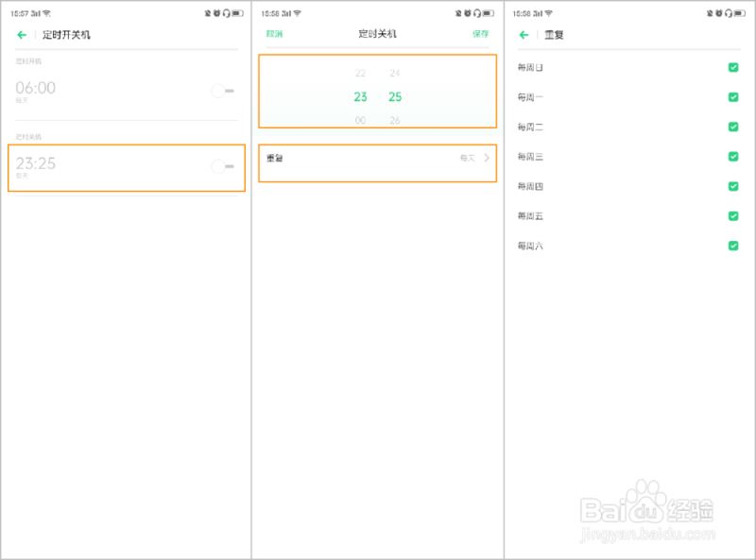Select minute 25 in the time picker
Screen dimensions: 756x560
point(395,97)
